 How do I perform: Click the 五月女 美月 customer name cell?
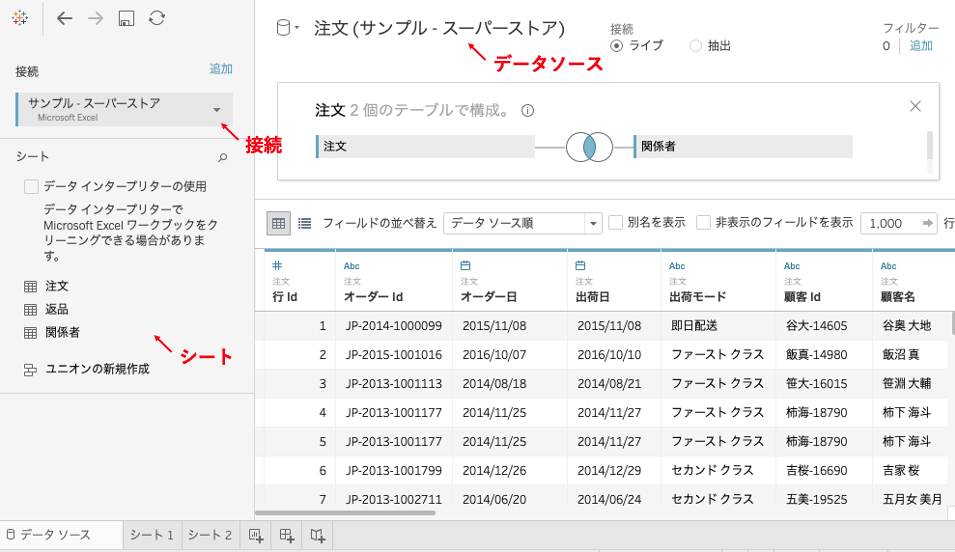(912, 500)
